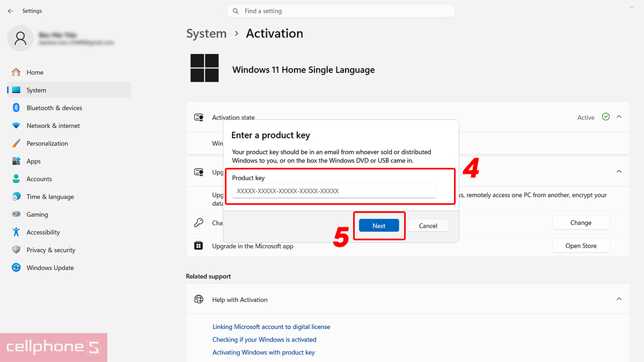This screenshot has width=644, height=362.
Task: Click Upgrade in the Microsoft app text
Action: pos(253,246)
